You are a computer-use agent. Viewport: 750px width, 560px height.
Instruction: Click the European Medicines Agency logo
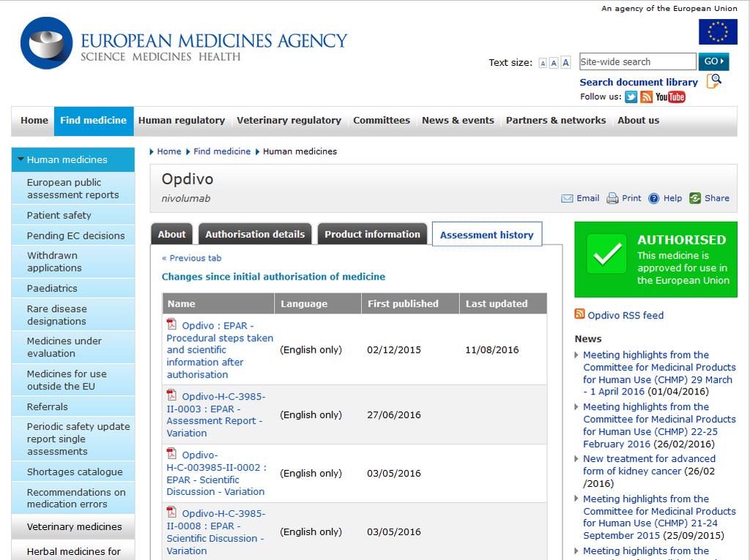184,43
